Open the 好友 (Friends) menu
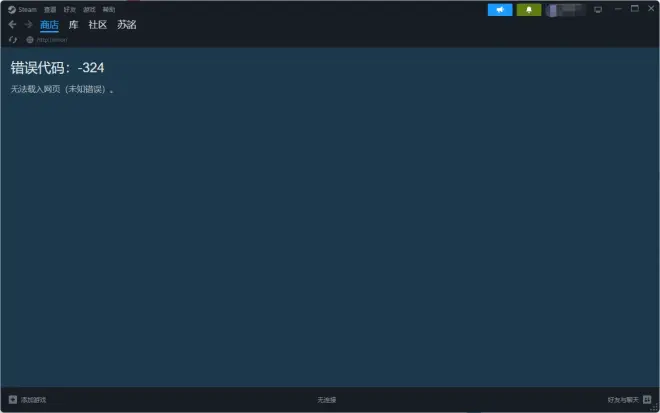660x413 pixels. (69, 9)
